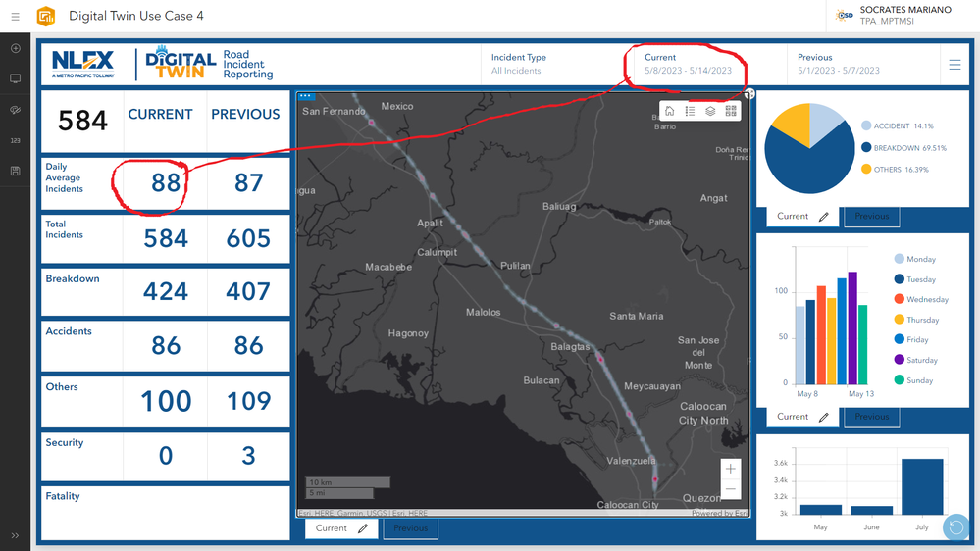The height and width of the screenshot is (551, 980).
Task: Click the map element options ellipsis handle
Action: (x=306, y=96)
